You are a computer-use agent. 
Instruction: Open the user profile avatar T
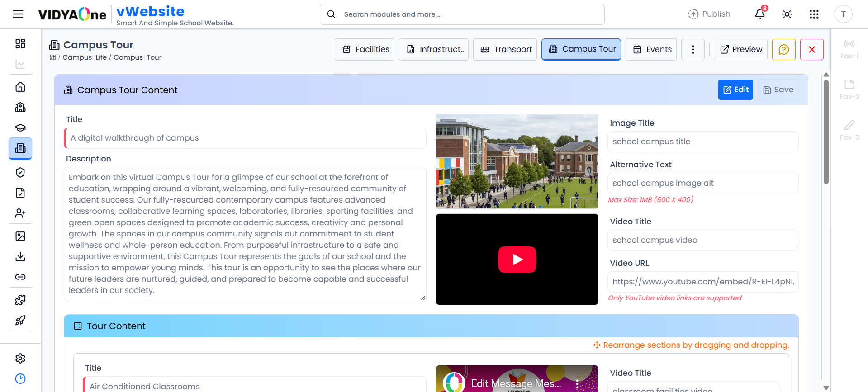point(844,14)
